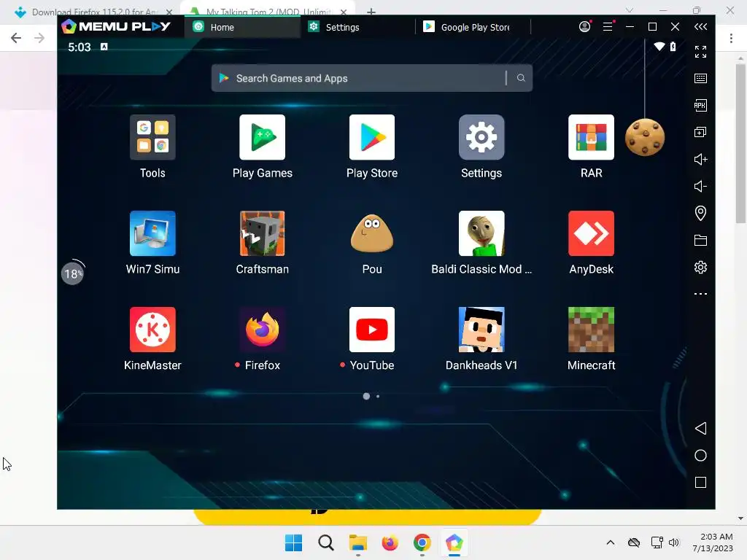This screenshot has width=747, height=560.
Task: Open Windows taskbar Search
Action: 326,542
